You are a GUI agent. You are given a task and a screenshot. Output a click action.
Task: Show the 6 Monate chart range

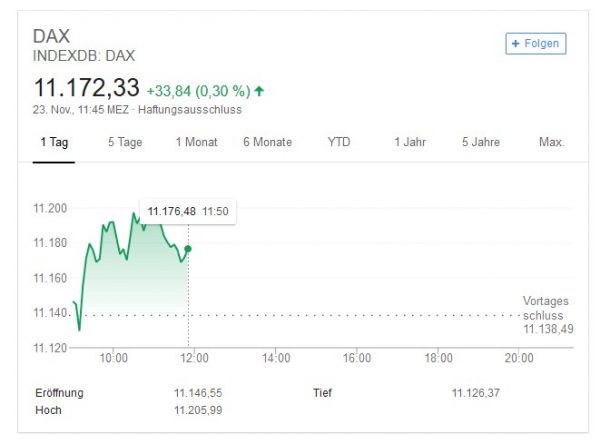(267, 142)
